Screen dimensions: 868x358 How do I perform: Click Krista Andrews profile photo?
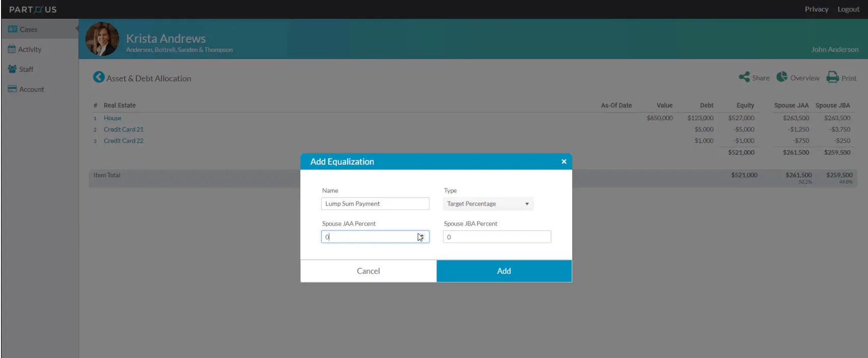pyautogui.click(x=102, y=39)
